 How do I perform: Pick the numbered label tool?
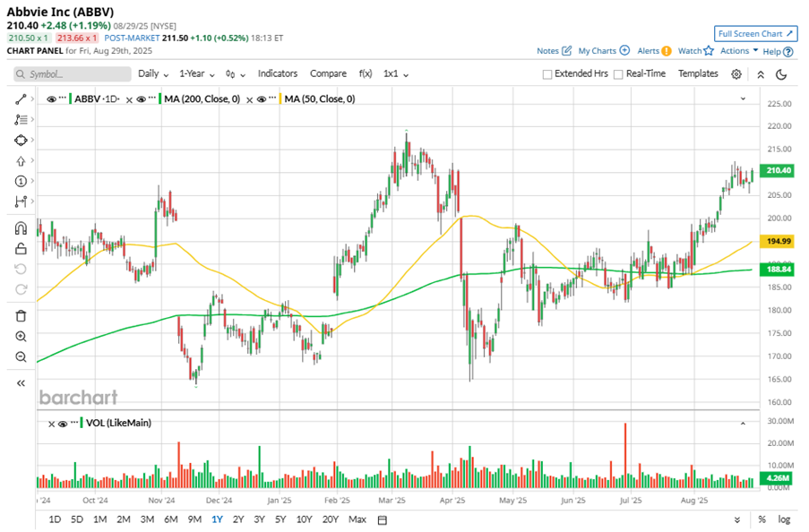pyautogui.click(x=21, y=181)
